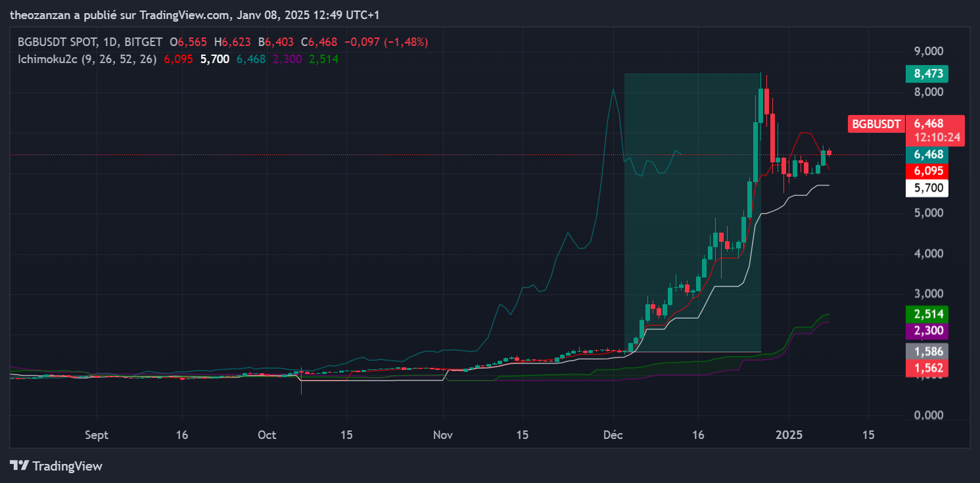The image size is (980, 483).
Task: Select the Oct date on time axis
Action: [x=267, y=435]
